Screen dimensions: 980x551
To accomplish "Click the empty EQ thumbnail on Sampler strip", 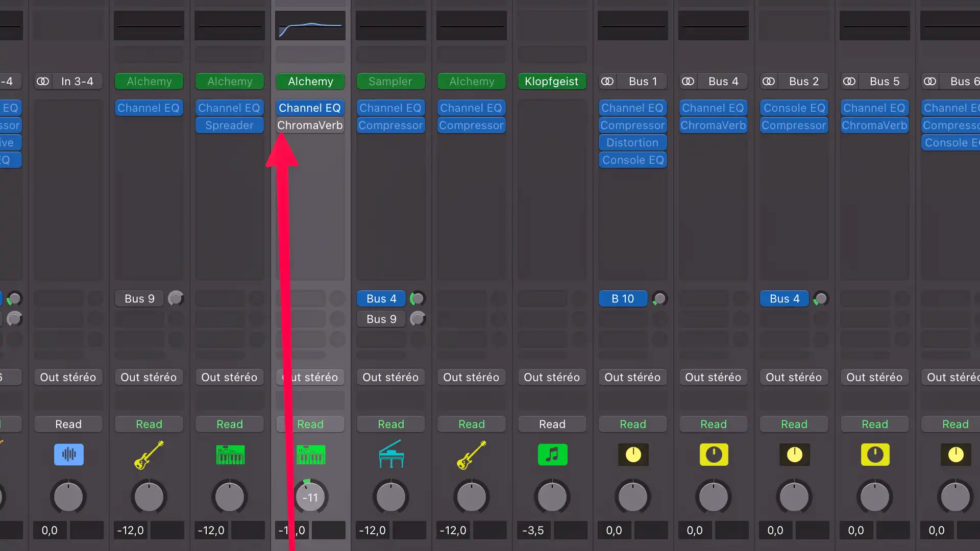I will [391, 26].
